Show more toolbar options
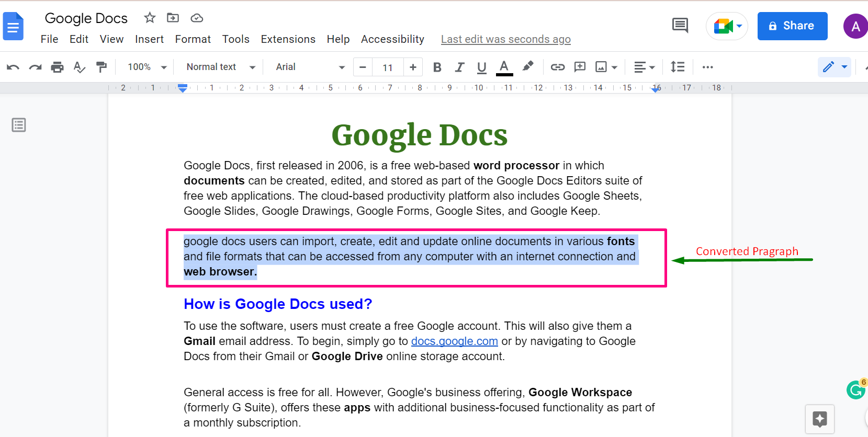Viewport: 868px width, 437px height. [708, 67]
